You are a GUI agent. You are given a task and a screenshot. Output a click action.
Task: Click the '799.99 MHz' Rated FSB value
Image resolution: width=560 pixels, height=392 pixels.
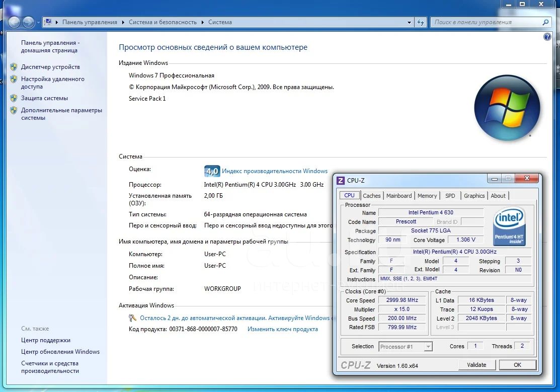point(402,327)
